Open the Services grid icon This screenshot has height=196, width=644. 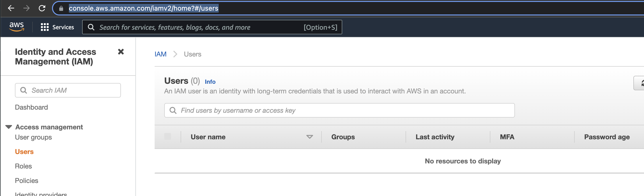(x=45, y=27)
